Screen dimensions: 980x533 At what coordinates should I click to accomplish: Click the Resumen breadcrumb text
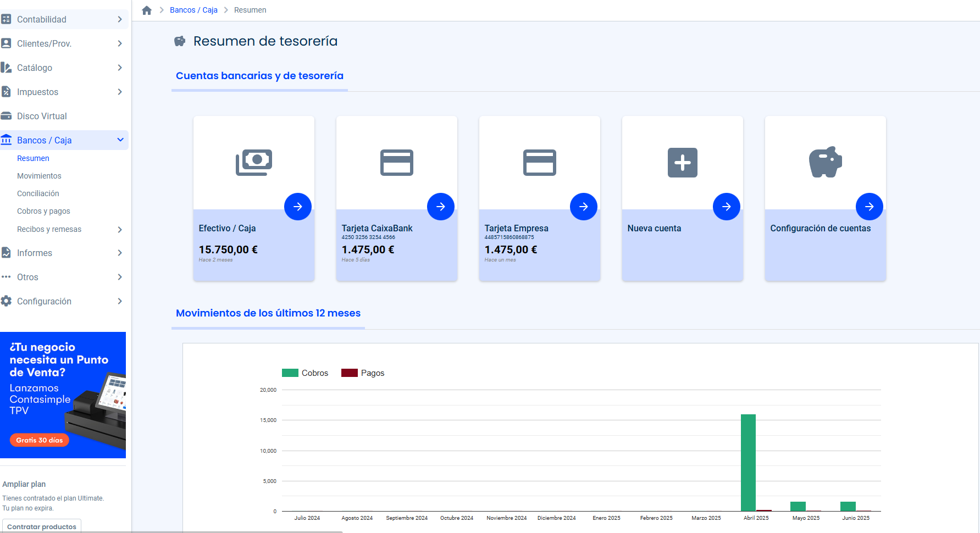point(250,10)
